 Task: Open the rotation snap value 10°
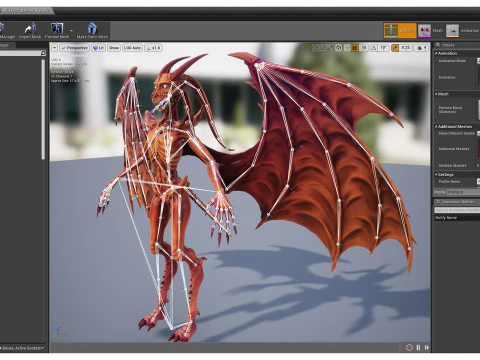point(383,48)
